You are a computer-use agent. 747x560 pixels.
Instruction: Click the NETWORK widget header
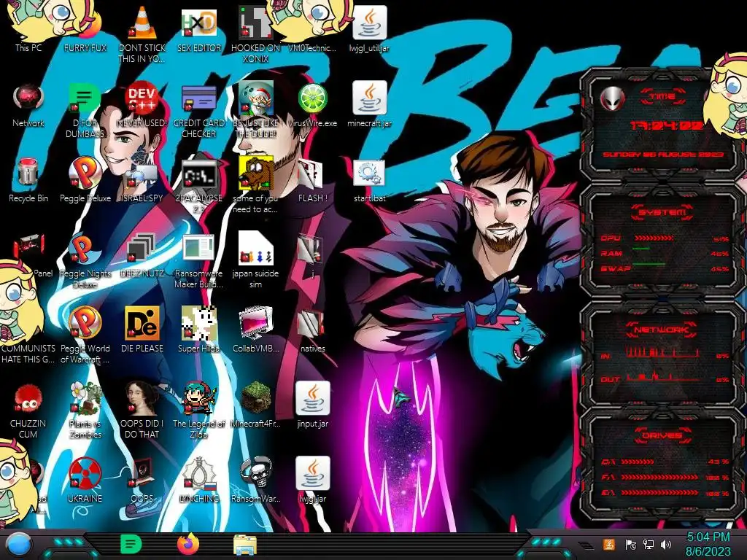point(662,330)
